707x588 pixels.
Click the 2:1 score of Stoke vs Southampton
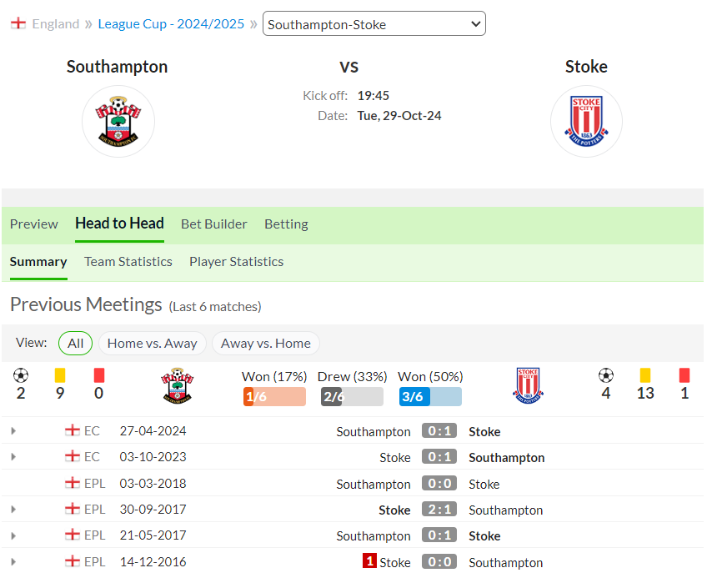pyautogui.click(x=439, y=510)
